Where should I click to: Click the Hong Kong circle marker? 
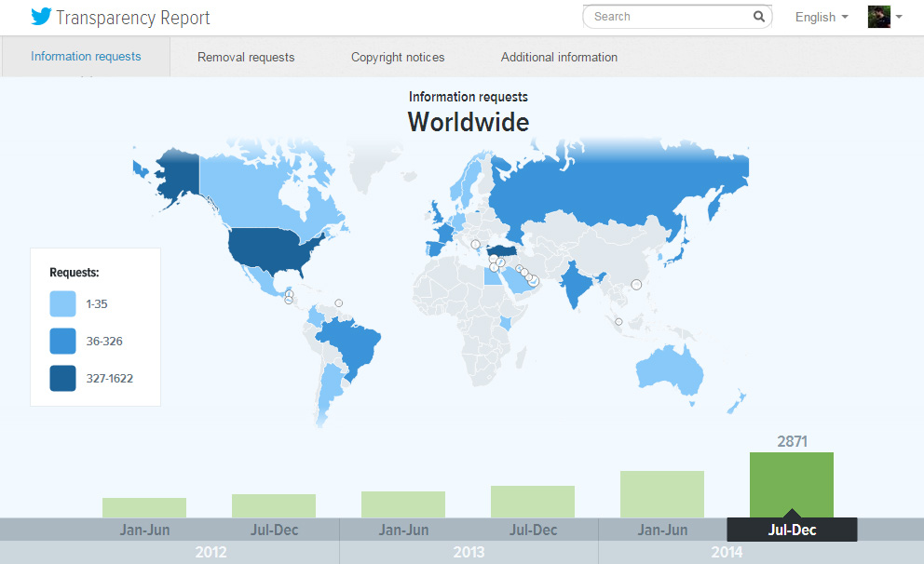636,285
